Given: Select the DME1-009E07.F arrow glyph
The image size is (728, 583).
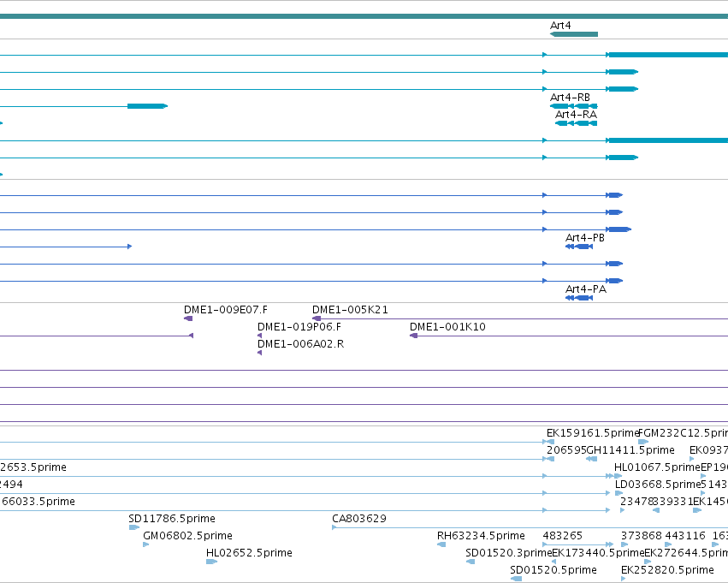Looking at the screenshot, I should click(x=188, y=318).
